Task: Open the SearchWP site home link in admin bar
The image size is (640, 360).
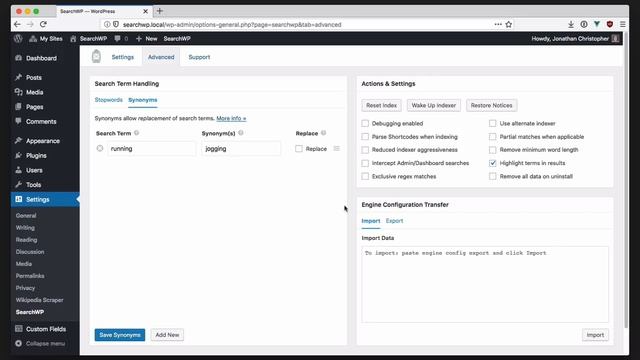Action: (x=89, y=39)
